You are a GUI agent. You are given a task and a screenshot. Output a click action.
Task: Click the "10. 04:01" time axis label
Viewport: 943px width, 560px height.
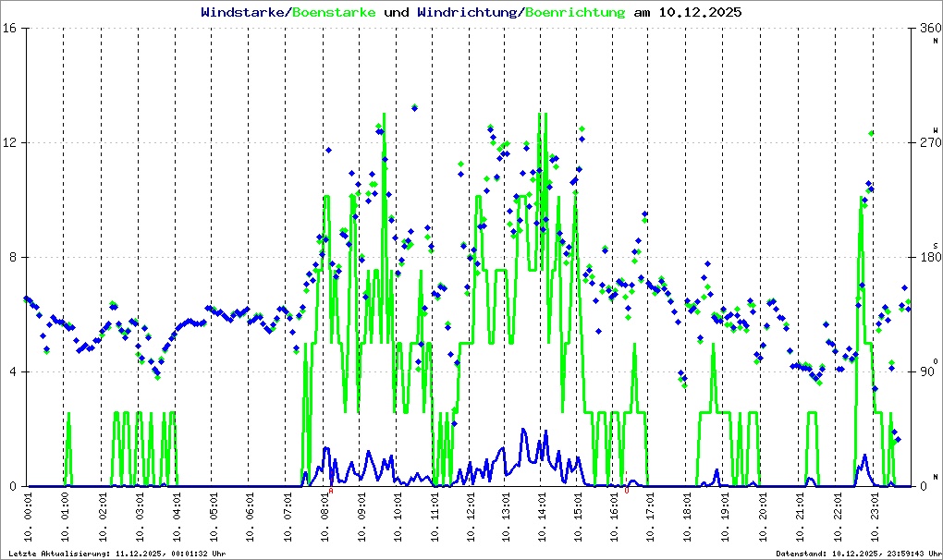click(177, 516)
